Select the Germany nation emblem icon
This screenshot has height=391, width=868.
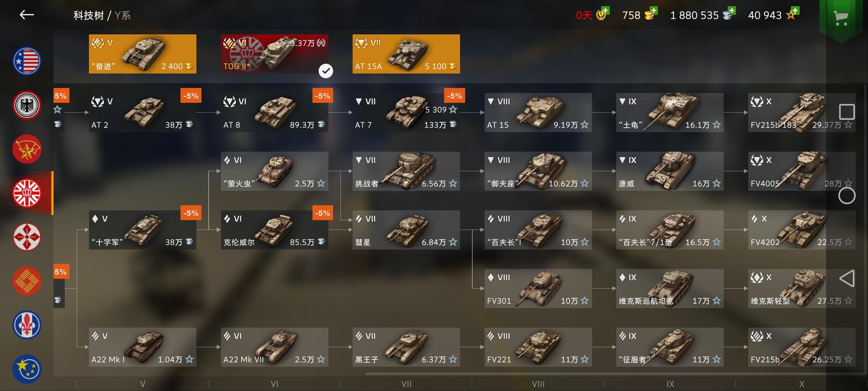(x=27, y=105)
